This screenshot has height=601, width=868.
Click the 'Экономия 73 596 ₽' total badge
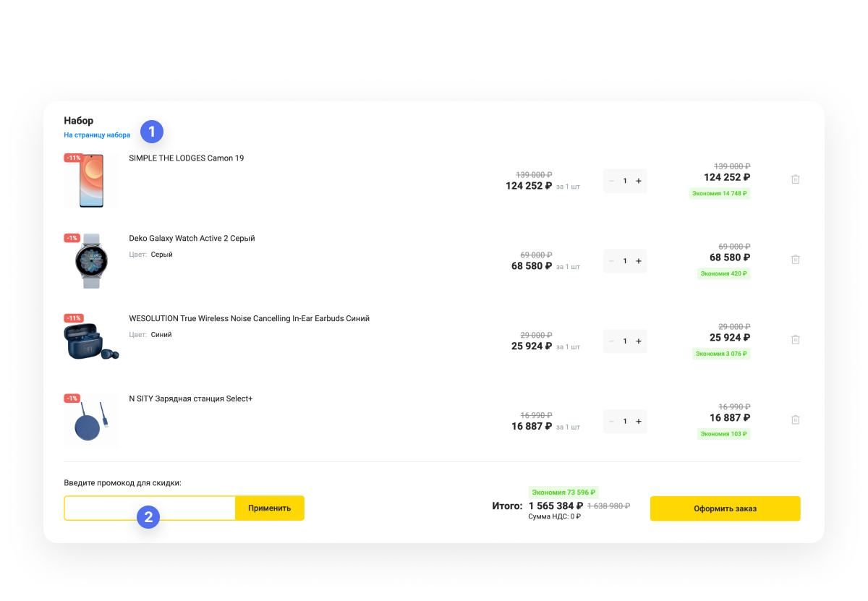pos(563,492)
